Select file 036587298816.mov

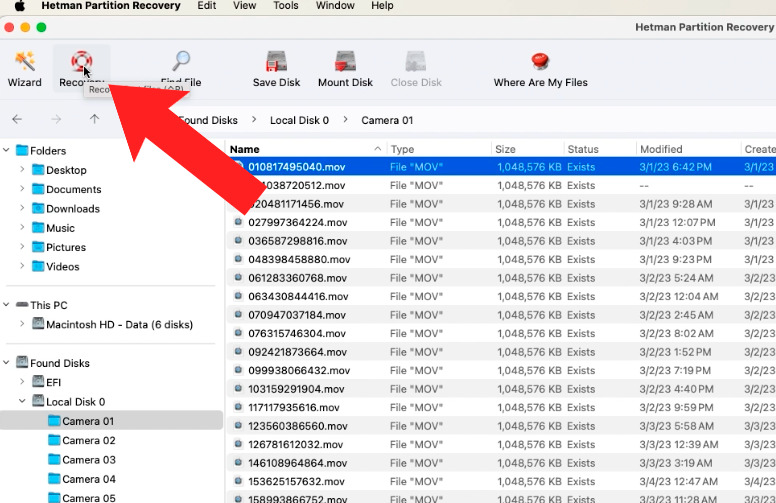pos(501,241)
